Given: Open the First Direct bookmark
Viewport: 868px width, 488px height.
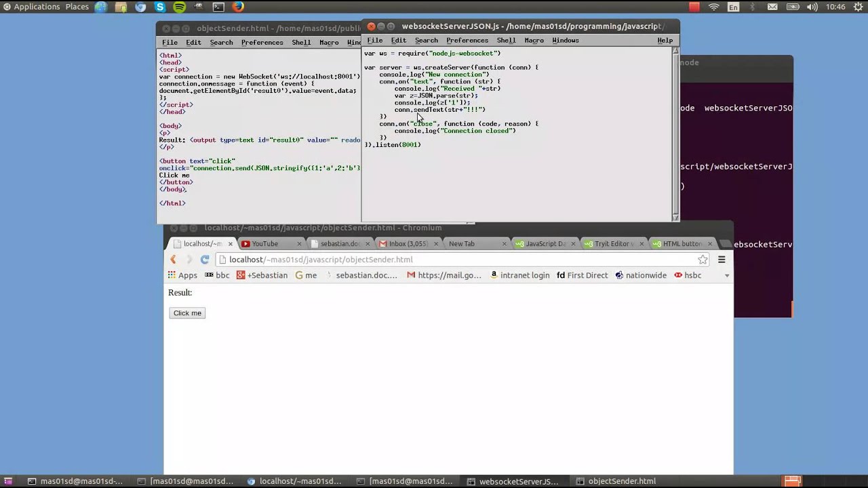Looking at the screenshot, I should (582, 276).
